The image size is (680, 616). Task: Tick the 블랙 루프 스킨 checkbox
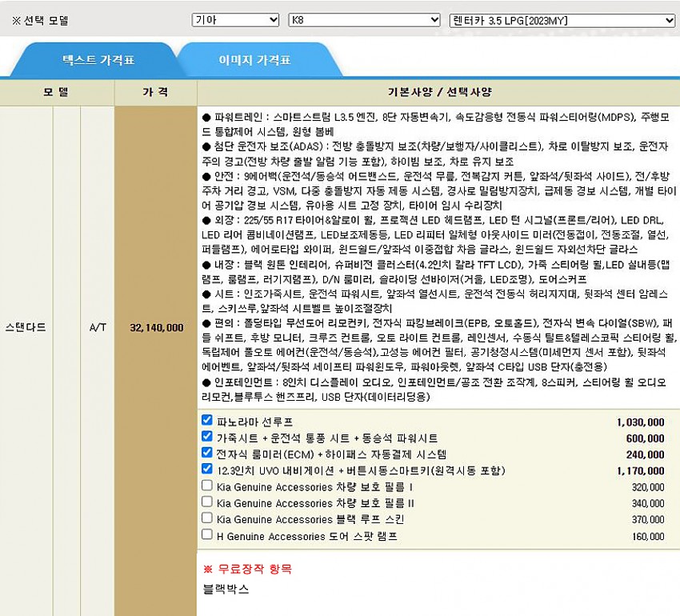pyautogui.click(x=207, y=518)
